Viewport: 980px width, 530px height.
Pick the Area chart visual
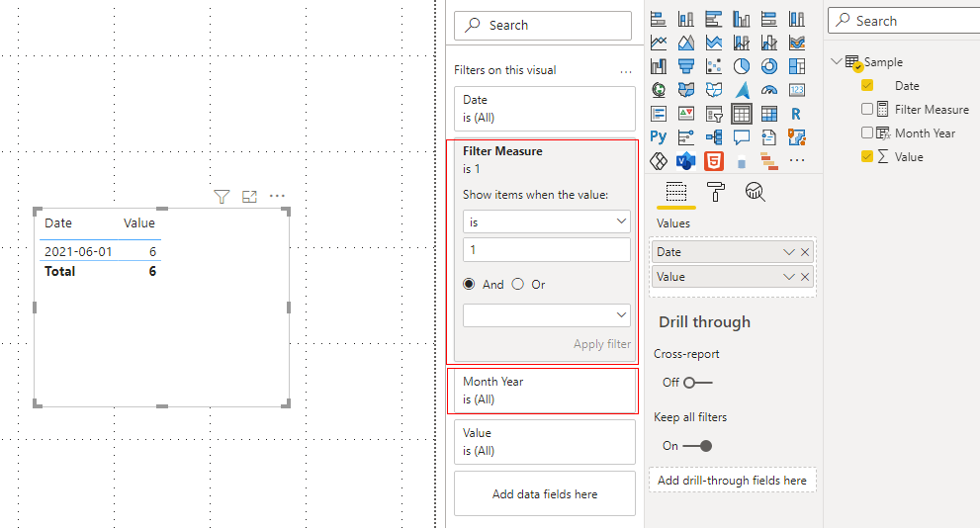click(x=685, y=43)
